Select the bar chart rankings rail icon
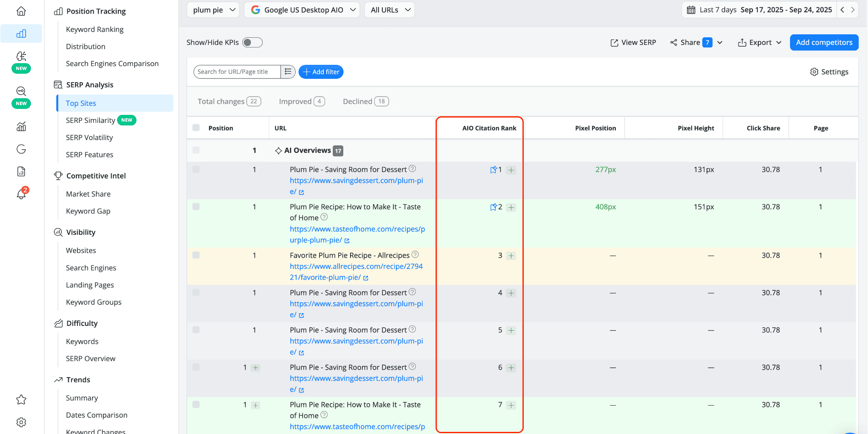The height and width of the screenshot is (434, 868). (21, 33)
